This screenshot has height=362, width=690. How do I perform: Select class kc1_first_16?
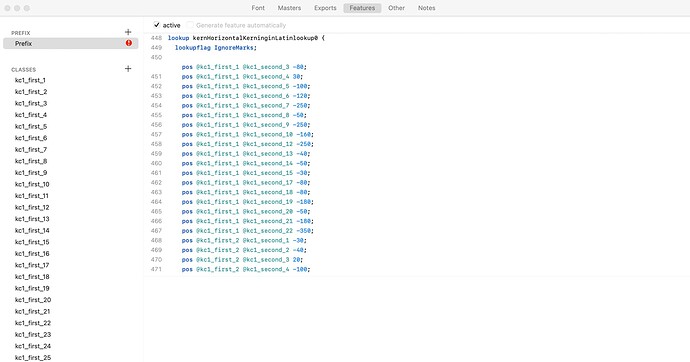click(32, 253)
